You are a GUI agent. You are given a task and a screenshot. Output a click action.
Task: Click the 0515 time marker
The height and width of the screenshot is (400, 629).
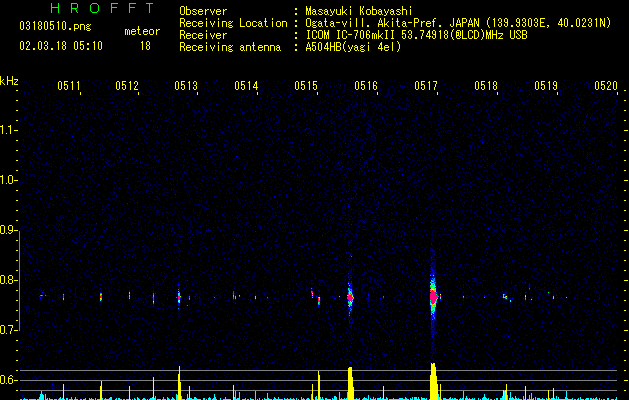click(x=306, y=86)
